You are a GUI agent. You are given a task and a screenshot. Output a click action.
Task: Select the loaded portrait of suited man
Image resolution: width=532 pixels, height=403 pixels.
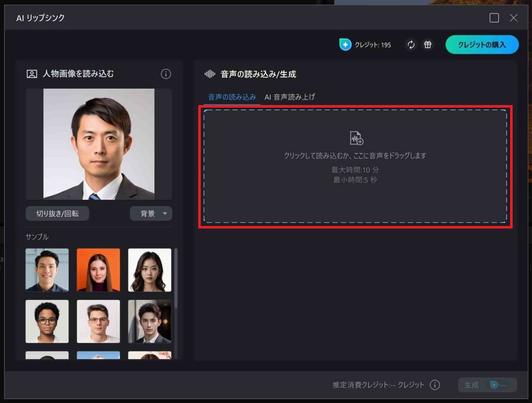coord(99,144)
